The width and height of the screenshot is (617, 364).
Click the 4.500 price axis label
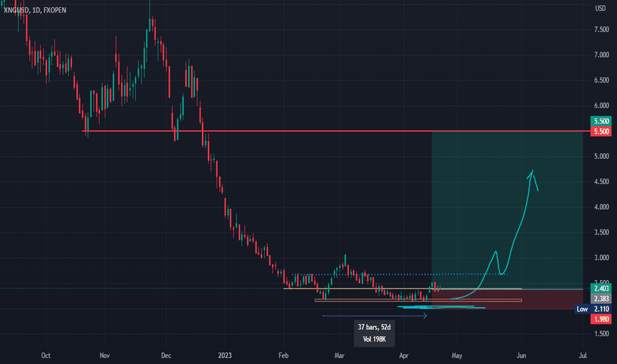pyautogui.click(x=601, y=182)
